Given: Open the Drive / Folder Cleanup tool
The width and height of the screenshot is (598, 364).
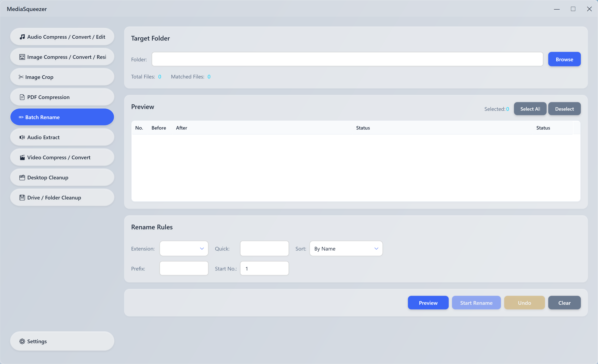Looking at the screenshot, I should [x=62, y=197].
